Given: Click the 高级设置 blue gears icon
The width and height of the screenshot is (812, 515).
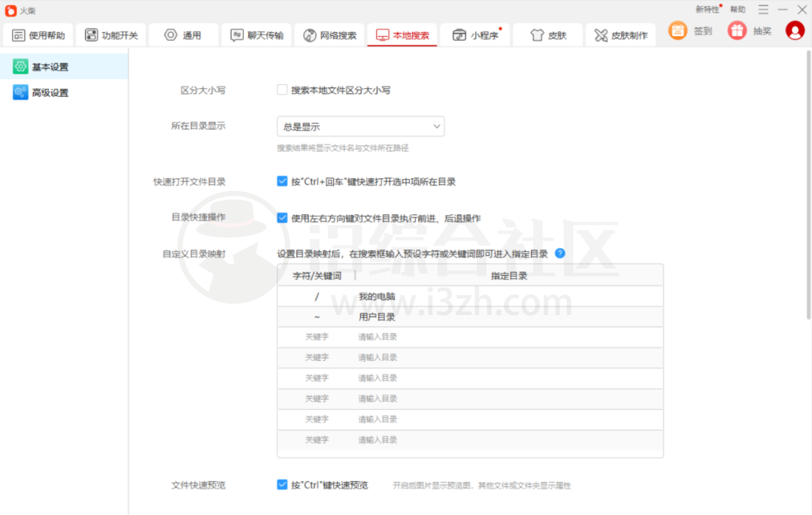Looking at the screenshot, I should [x=20, y=92].
